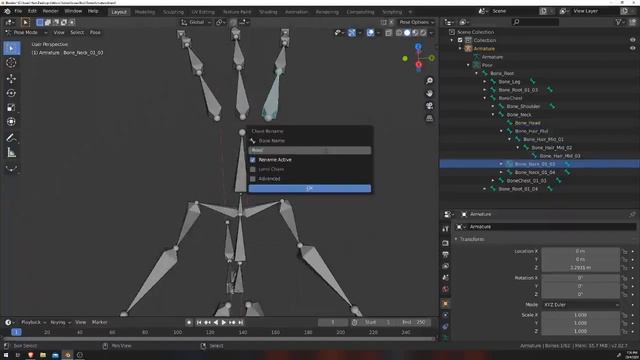
Task: Collapse Bone_Root in outliner
Action: 476,73
